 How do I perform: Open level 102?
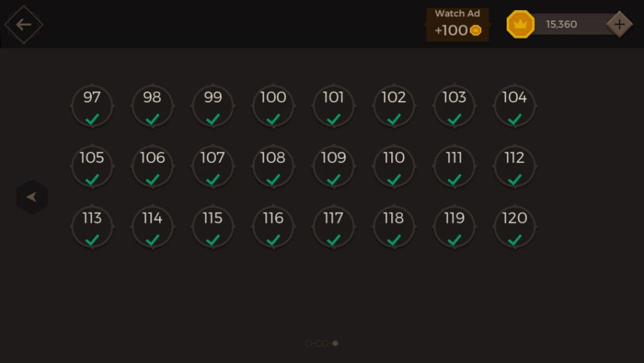pyautogui.click(x=394, y=106)
